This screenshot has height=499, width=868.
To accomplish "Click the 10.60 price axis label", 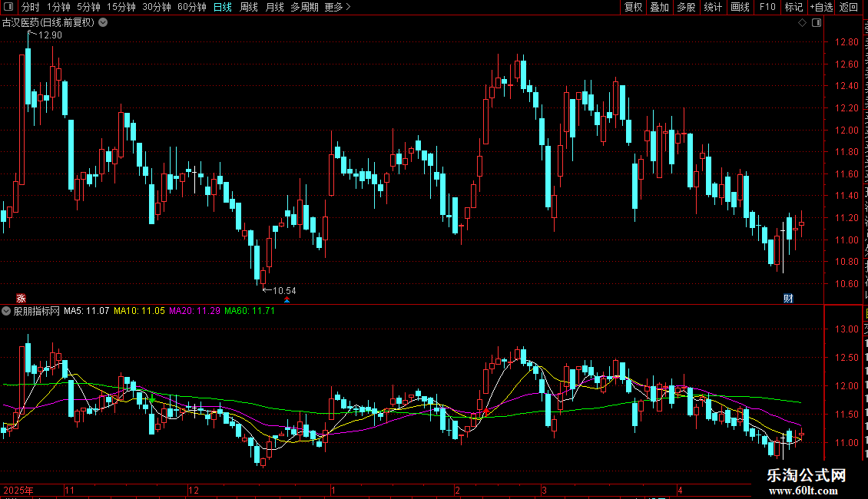I will (846, 284).
